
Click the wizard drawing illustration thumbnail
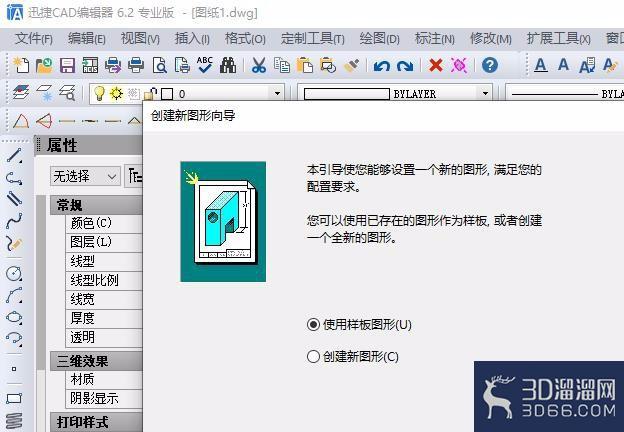(223, 221)
